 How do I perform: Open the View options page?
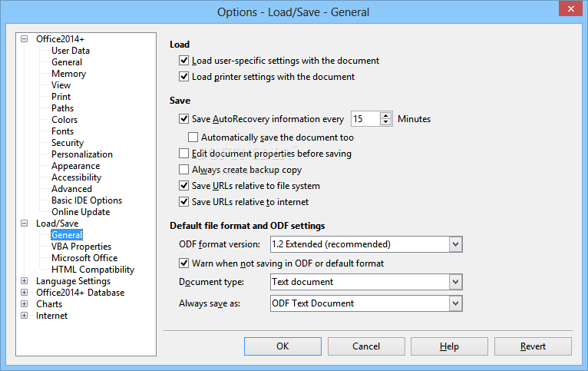coord(61,85)
